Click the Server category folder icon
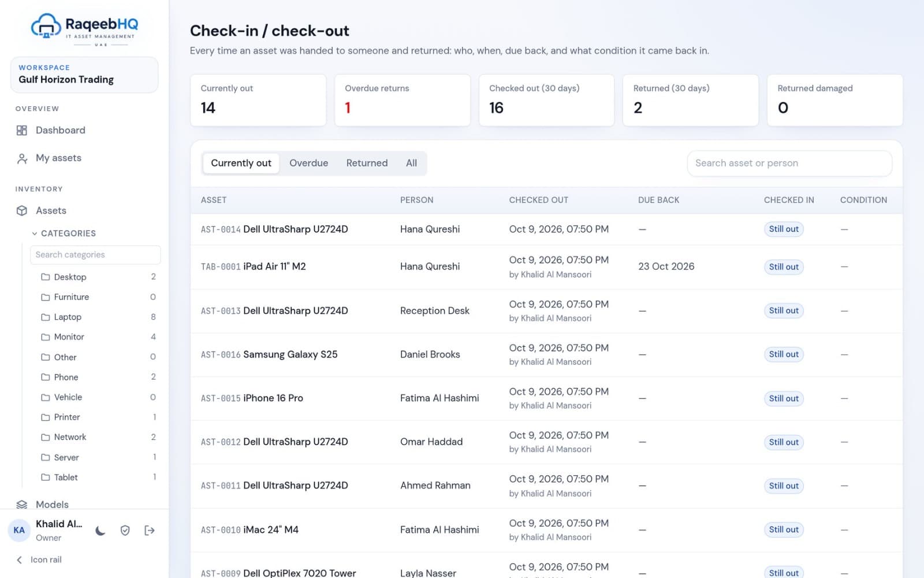The width and height of the screenshot is (924, 578). pyautogui.click(x=46, y=457)
